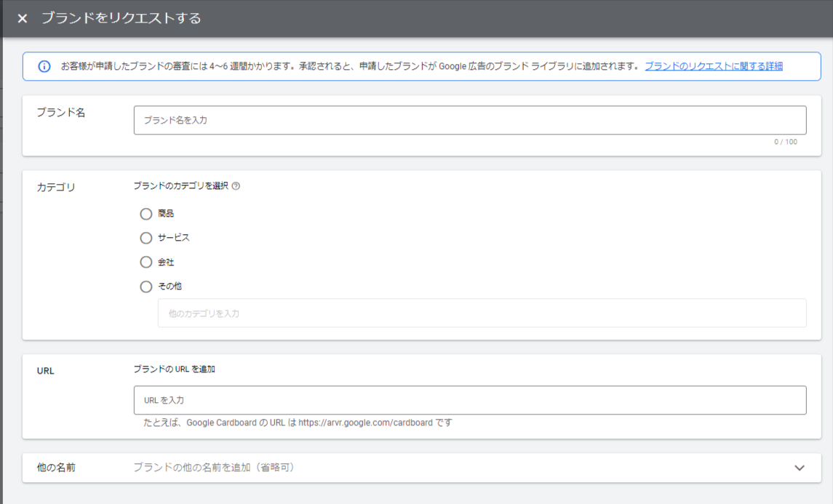Click ブランドの他の名前を追加（省略可） placeholder text
Viewport: 833px width, 504px height.
click(x=213, y=468)
